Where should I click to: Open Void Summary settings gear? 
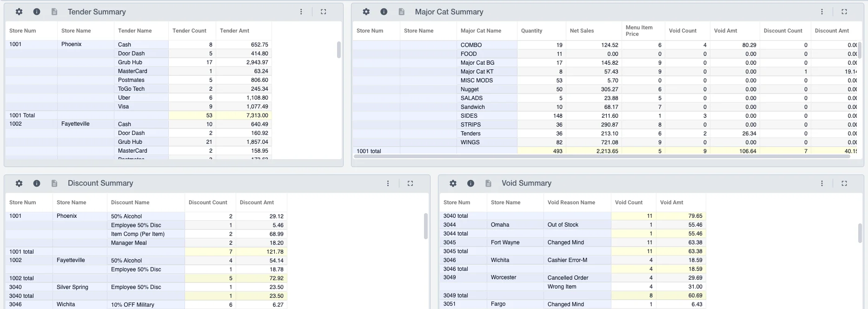point(453,183)
